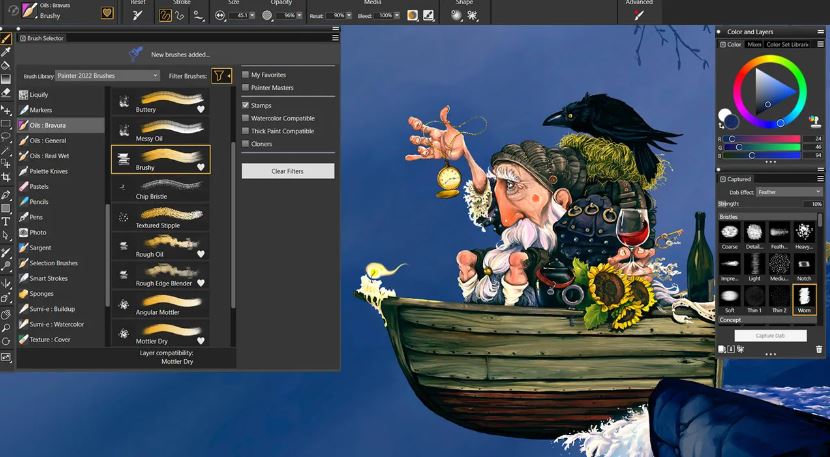Select the Lasso selection tool

click(x=6, y=137)
